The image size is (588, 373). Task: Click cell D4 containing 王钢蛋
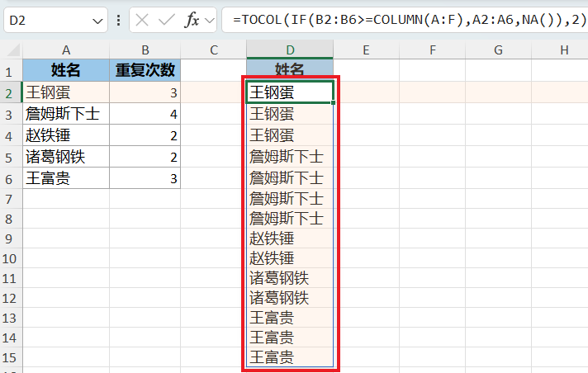pos(290,135)
